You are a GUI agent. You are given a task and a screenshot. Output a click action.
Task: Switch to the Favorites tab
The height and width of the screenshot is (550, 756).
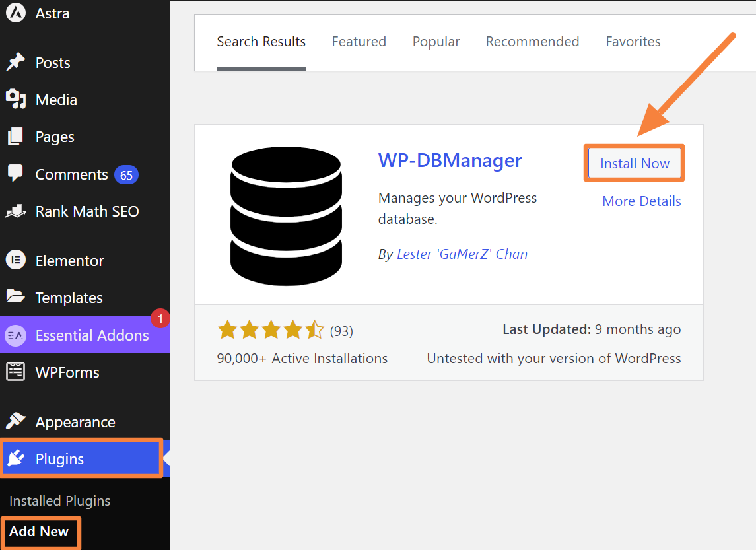(633, 42)
